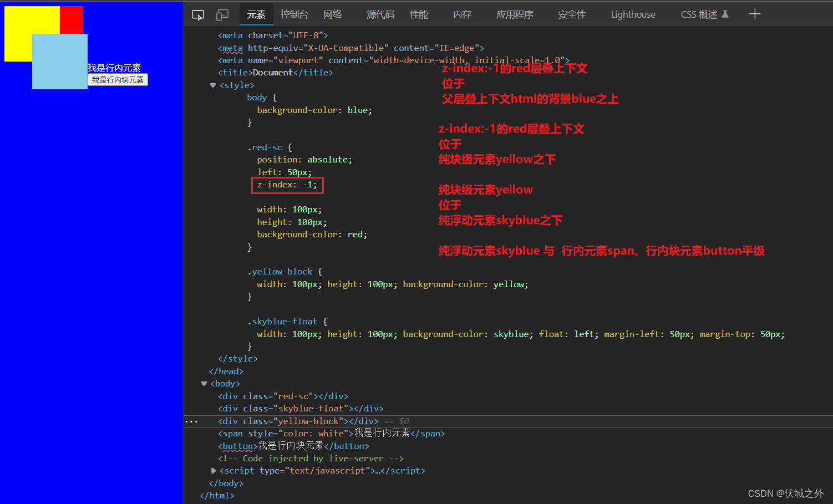The height and width of the screenshot is (504, 833).
Task: Collapse the body element node
Action: (x=204, y=384)
